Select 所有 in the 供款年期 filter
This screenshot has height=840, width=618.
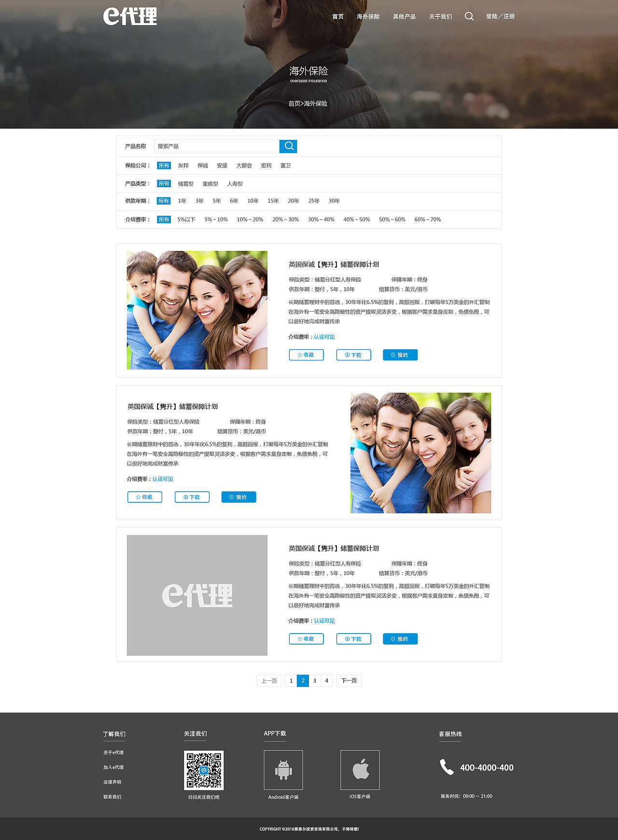tap(164, 201)
